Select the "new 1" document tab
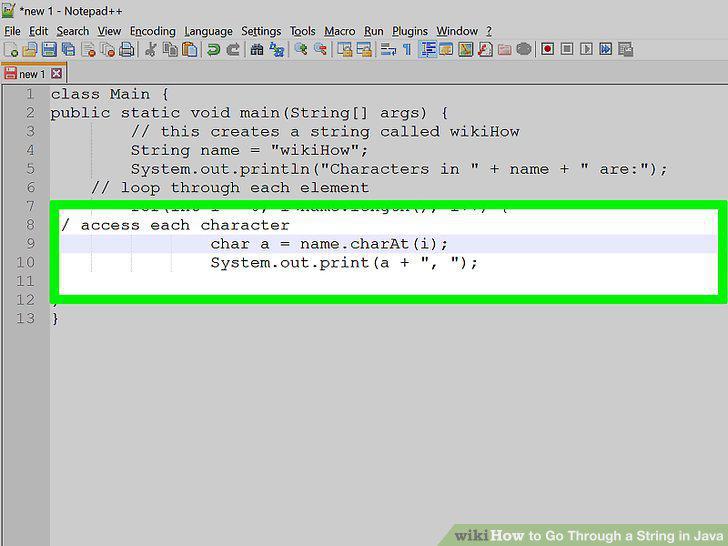728x546 pixels. tap(34, 74)
